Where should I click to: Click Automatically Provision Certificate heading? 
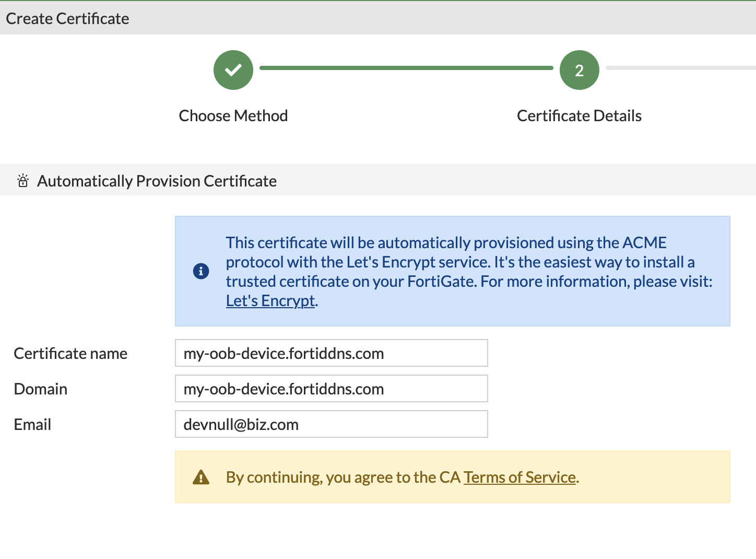(x=157, y=181)
